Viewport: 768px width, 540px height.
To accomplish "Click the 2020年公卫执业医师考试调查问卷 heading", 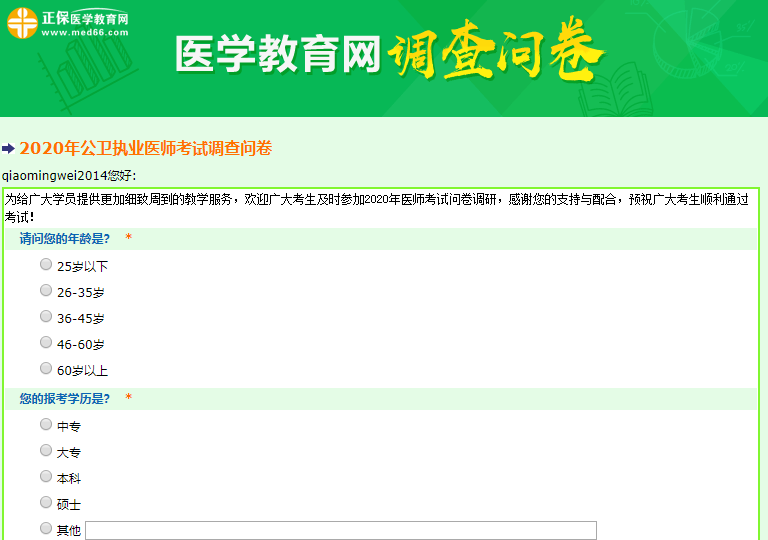I will tap(145, 149).
